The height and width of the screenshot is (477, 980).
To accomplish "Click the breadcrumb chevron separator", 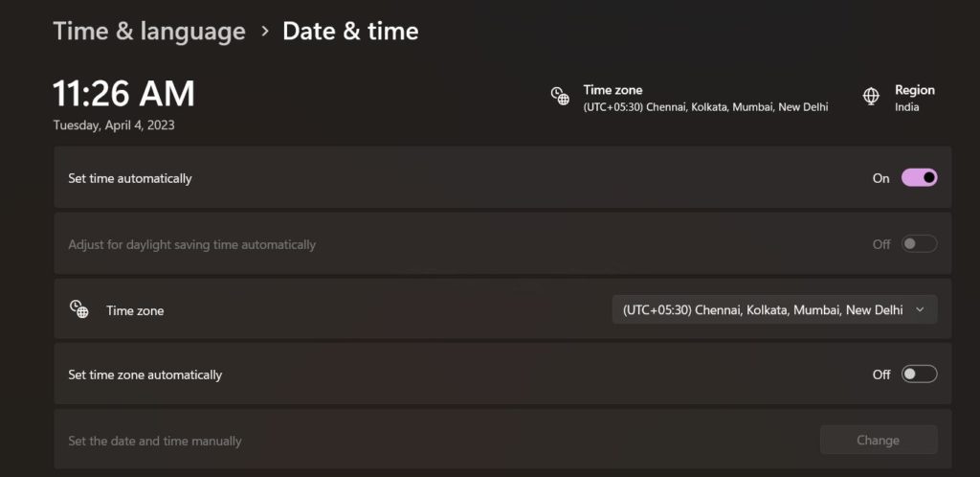I will [265, 32].
